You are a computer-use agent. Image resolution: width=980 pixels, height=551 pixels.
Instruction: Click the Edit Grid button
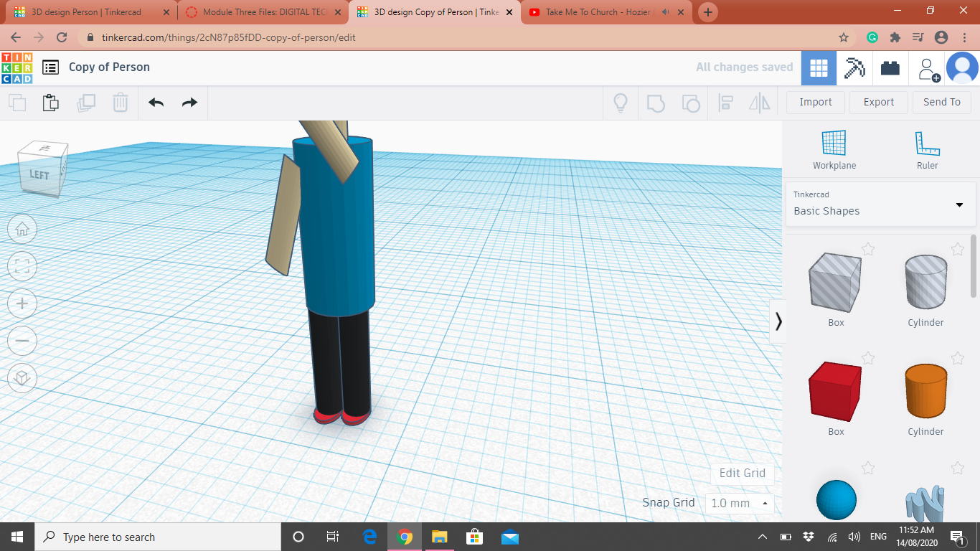pyautogui.click(x=743, y=473)
